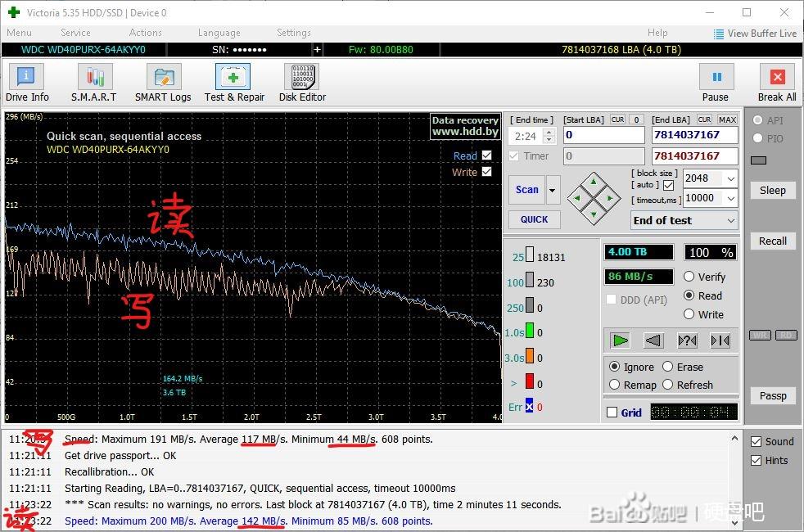Click the Passp button

coord(772,395)
